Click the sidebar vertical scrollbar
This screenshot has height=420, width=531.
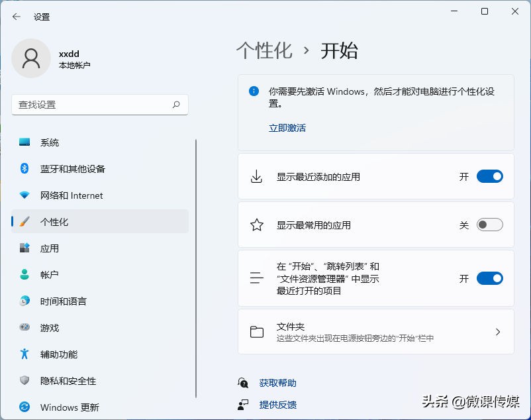(196, 268)
